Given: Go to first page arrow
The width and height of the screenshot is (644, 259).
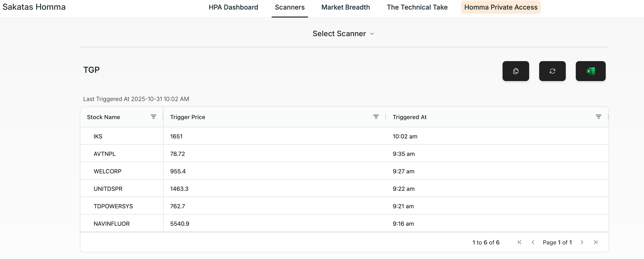Looking at the screenshot, I should tap(519, 242).
